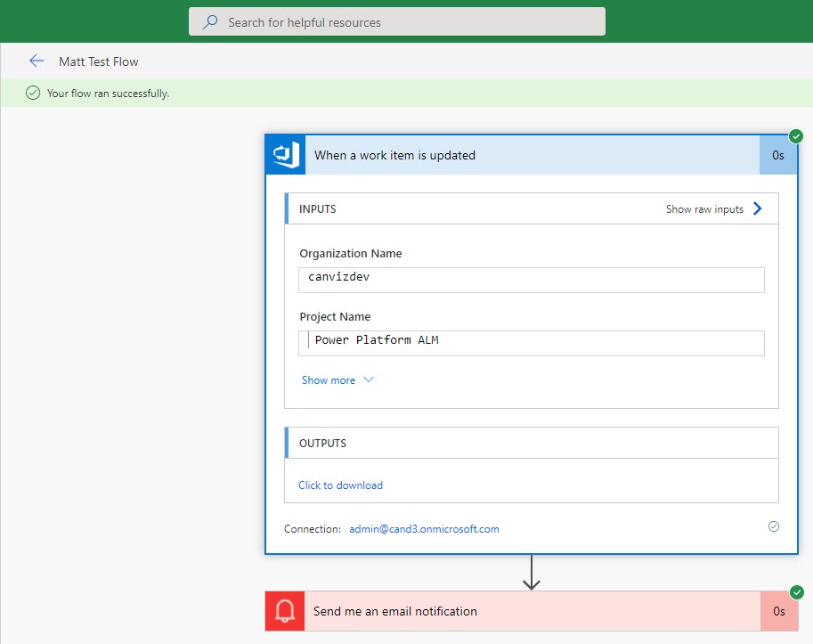
Task: Click the back arrow beside Matt Test Flow
Action: coord(37,61)
